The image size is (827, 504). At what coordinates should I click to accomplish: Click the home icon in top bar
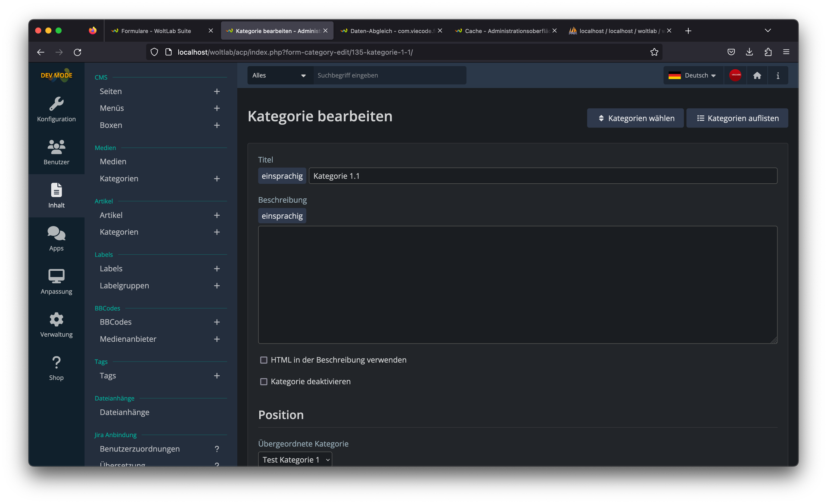tap(757, 75)
